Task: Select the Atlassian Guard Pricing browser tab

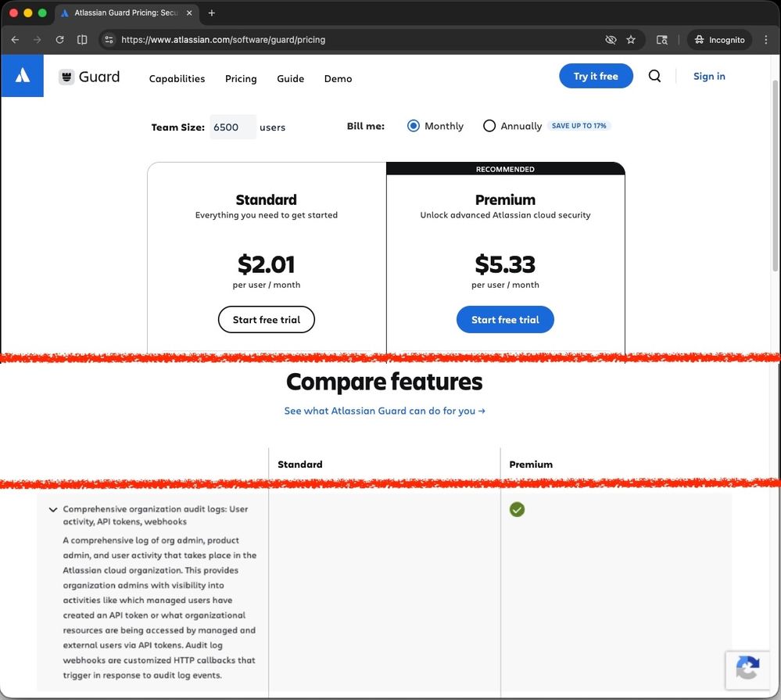Action: pos(127,13)
